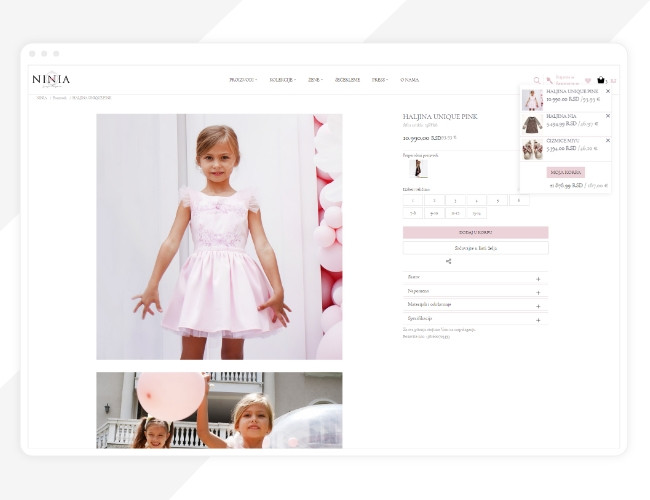The width and height of the screenshot is (650, 500).
Task: Expand the Napomena accordion row
Action: pos(475,291)
